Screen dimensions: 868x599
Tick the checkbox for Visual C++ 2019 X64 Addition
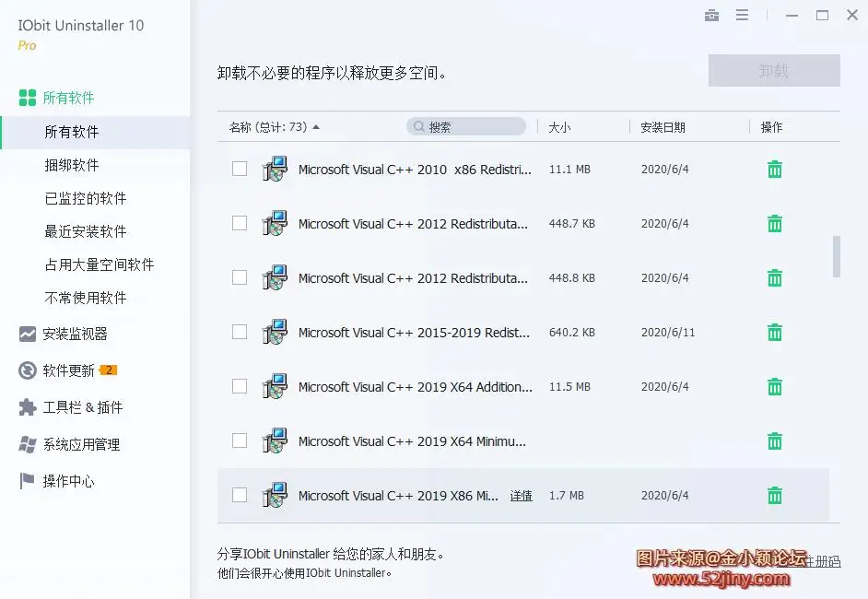[240, 386]
